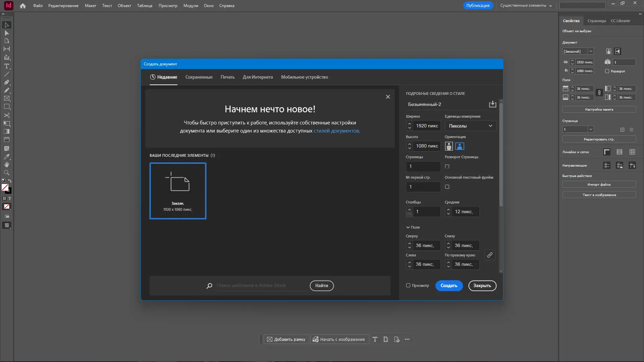
Task: Select the Eyedropper tool
Action: 7,157
